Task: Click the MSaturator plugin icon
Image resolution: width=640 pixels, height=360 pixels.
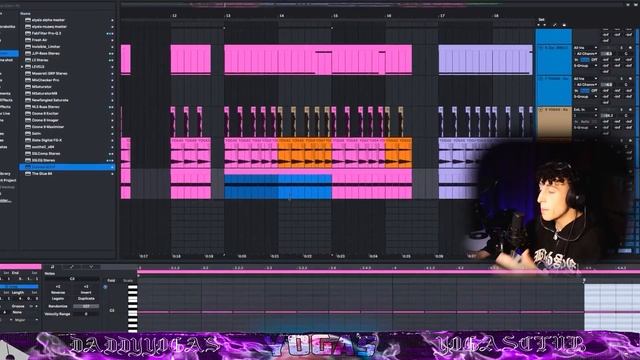Action: pyautogui.click(x=28, y=87)
